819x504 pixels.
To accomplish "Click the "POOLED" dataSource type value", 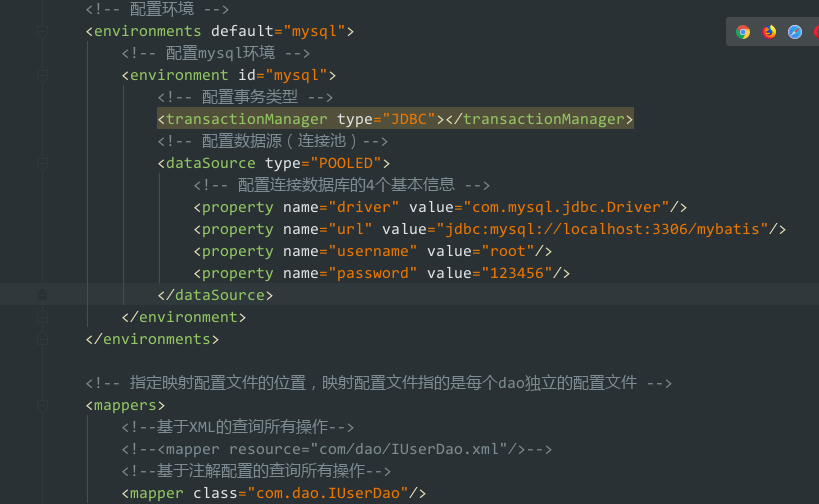I will click(x=346, y=163).
